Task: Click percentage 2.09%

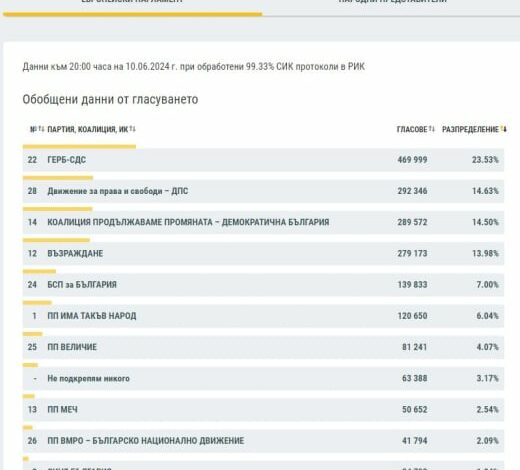Action: tap(487, 441)
